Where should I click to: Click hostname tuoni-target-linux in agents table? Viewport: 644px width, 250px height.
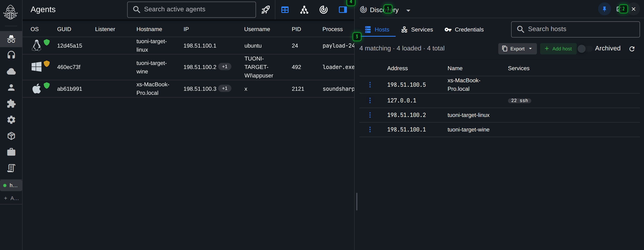pos(152,46)
